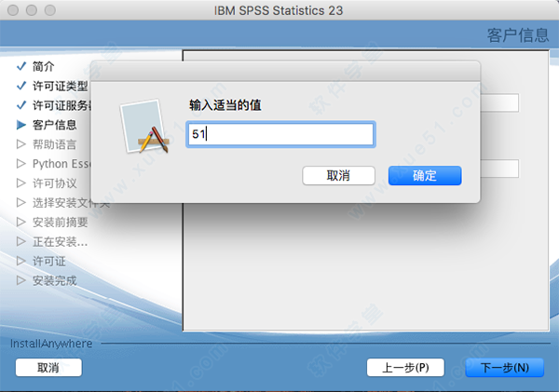Focus the text field containing 51

point(280,134)
